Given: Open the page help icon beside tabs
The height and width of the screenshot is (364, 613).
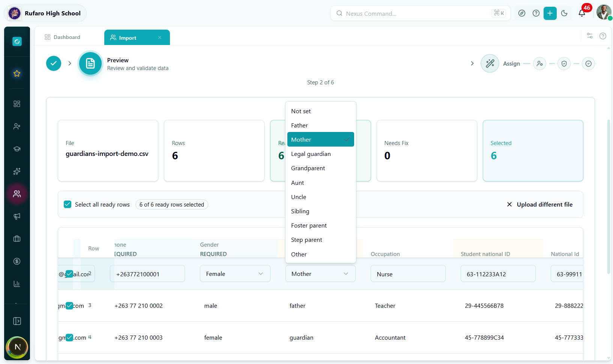Looking at the screenshot, I should [603, 36].
